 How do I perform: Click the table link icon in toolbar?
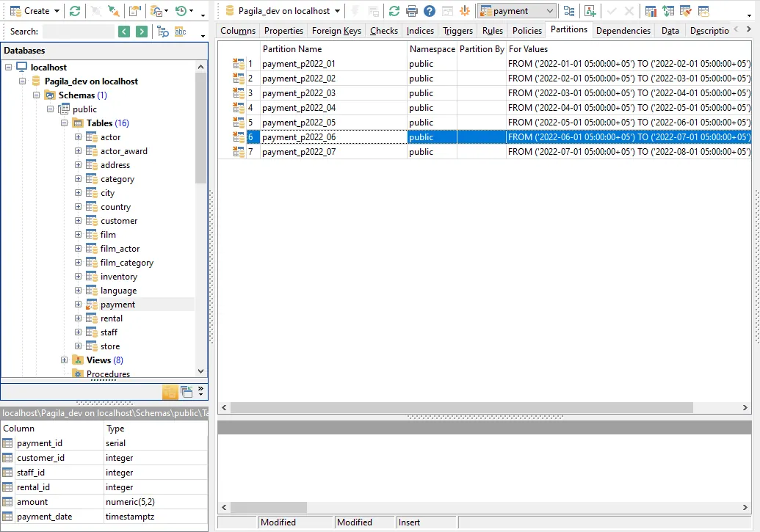coord(703,11)
